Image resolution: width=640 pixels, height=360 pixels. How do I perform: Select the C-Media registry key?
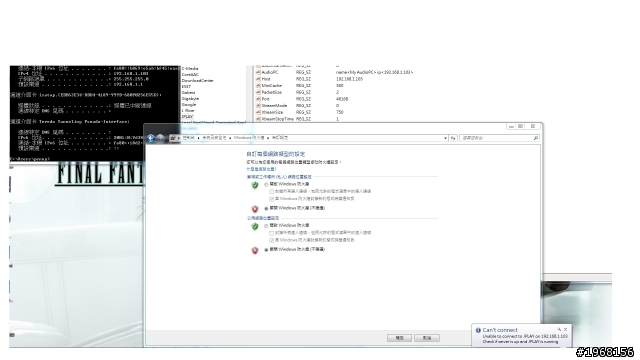pos(190,69)
